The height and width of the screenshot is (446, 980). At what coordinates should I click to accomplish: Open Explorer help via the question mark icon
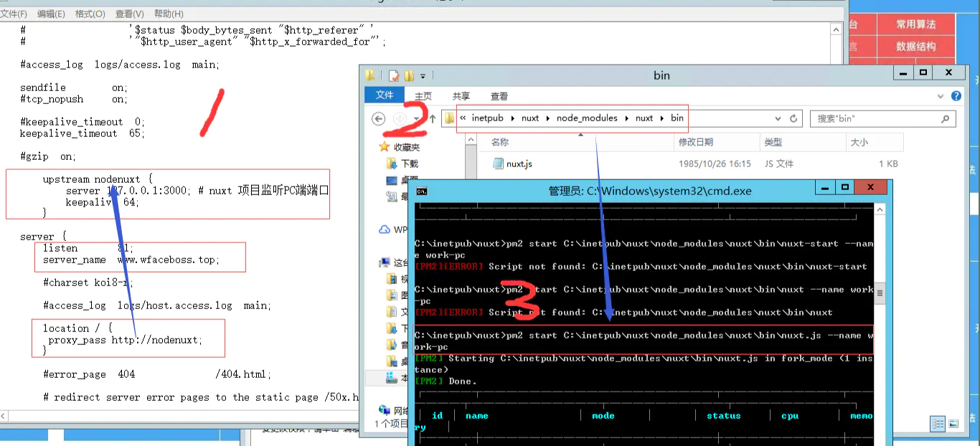click(956, 96)
